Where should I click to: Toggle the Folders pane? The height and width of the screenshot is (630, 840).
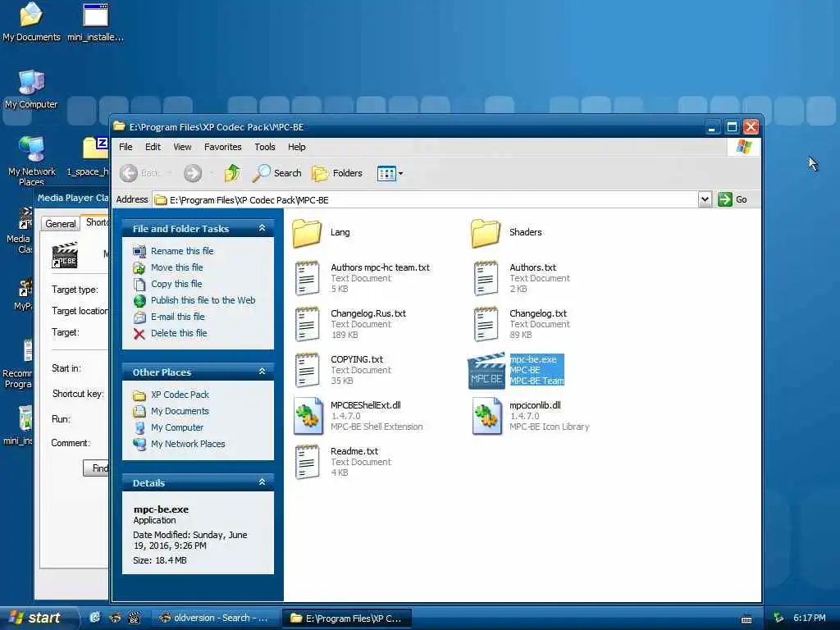point(337,173)
